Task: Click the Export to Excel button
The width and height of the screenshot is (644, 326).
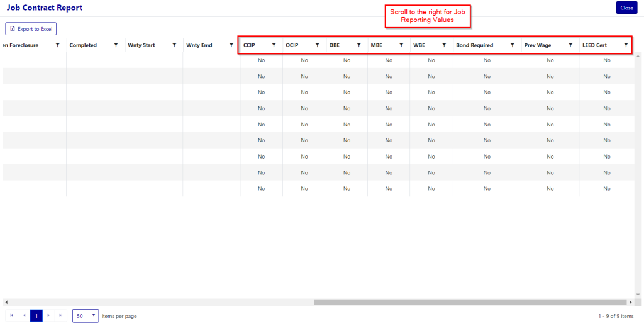Action: pyautogui.click(x=31, y=29)
